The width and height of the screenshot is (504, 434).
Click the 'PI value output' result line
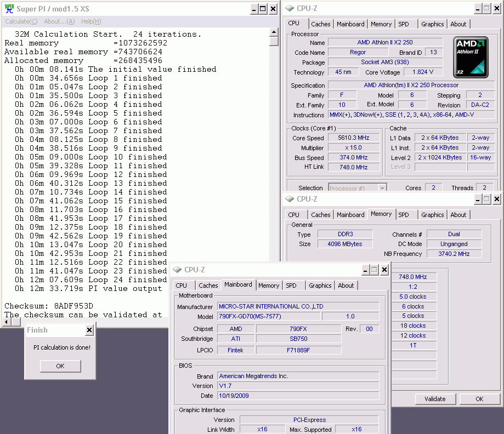click(x=88, y=288)
